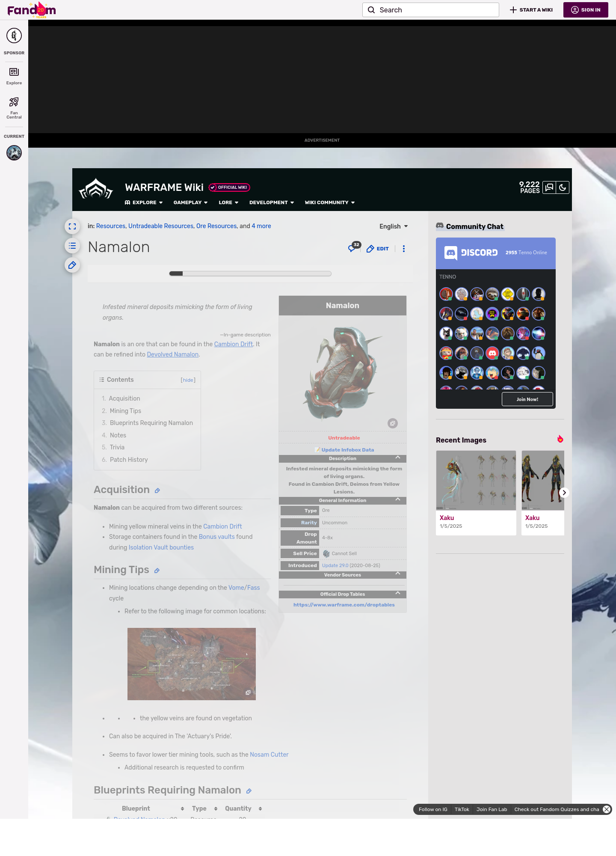The image size is (616, 856).
Task: Open the more actions kebab menu
Action: tap(404, 249)
